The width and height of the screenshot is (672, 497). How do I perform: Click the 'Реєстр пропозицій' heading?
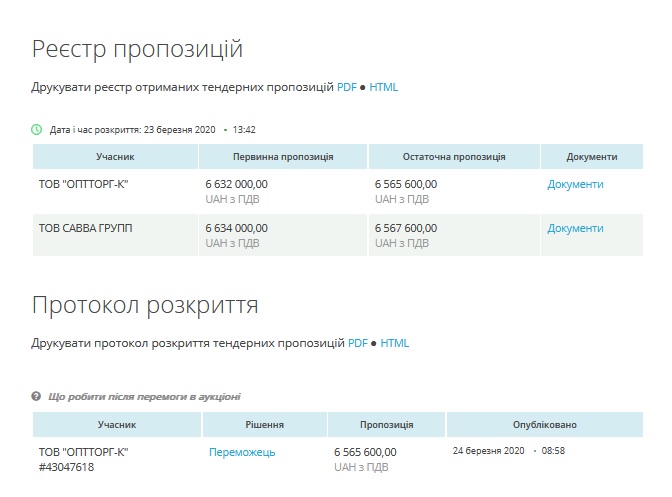point(138,49)
